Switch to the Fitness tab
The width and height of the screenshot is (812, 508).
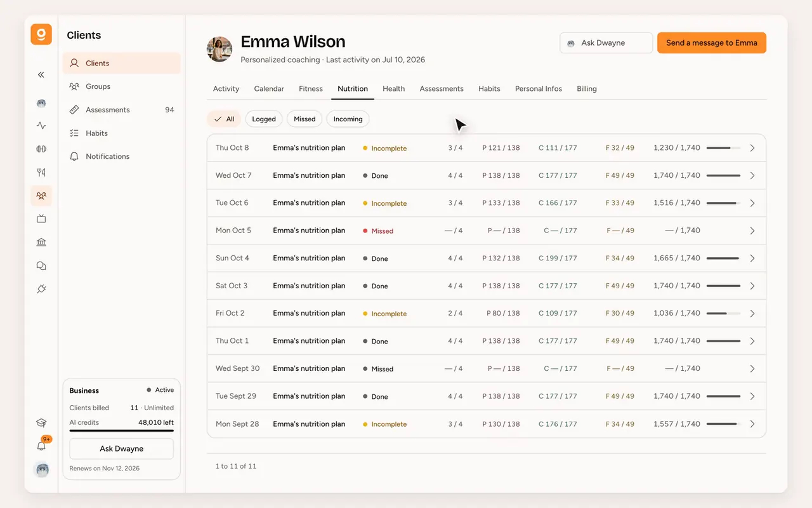coord(311,89)
